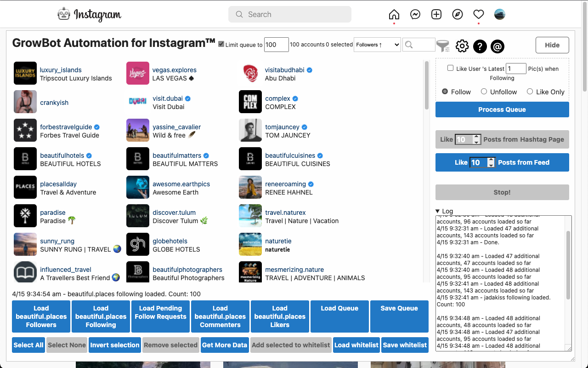Collapse the Log disclosure triangle

pyautogui.click(x=438, y=212)
